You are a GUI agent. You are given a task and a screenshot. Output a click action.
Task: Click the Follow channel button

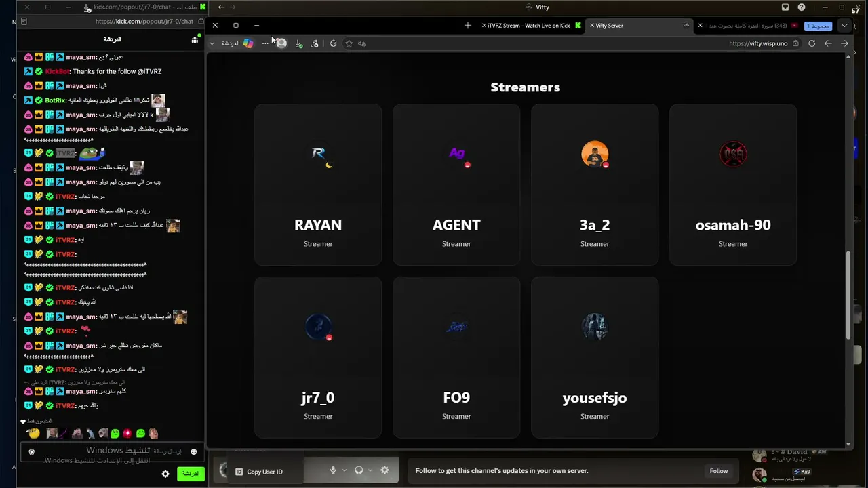(719, 471)
